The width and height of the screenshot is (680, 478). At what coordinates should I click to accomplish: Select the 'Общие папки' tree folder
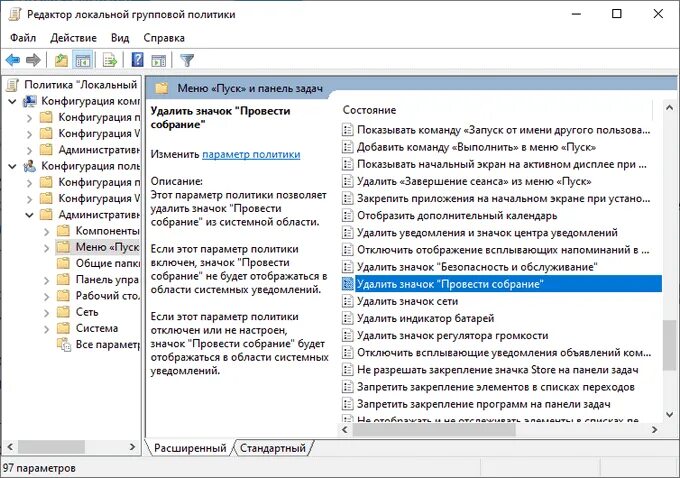[x=107, y=263]
